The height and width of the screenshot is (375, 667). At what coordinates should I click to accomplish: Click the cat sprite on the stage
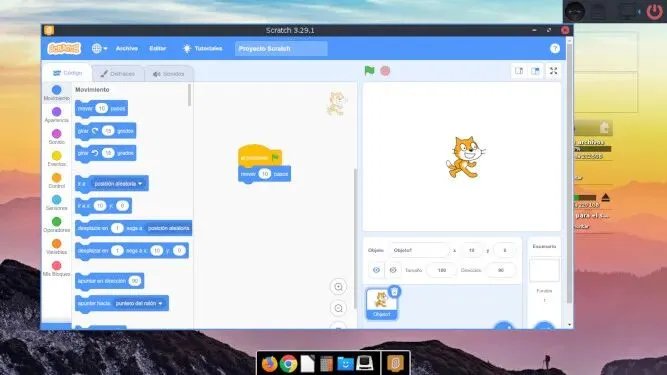(465, 157)
